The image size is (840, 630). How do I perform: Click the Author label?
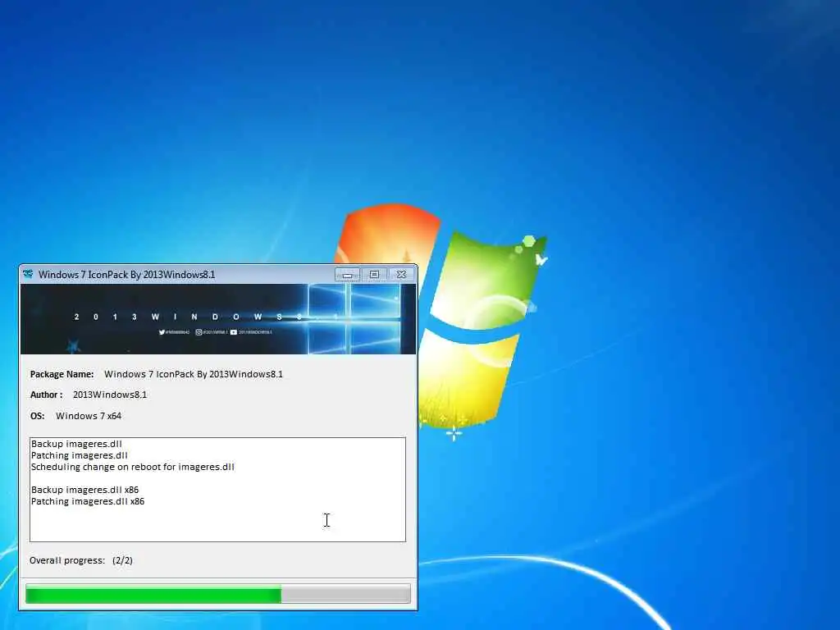click(46, 395)
